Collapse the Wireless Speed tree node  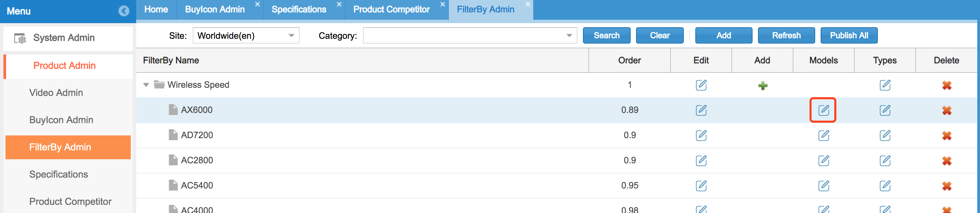146,85
